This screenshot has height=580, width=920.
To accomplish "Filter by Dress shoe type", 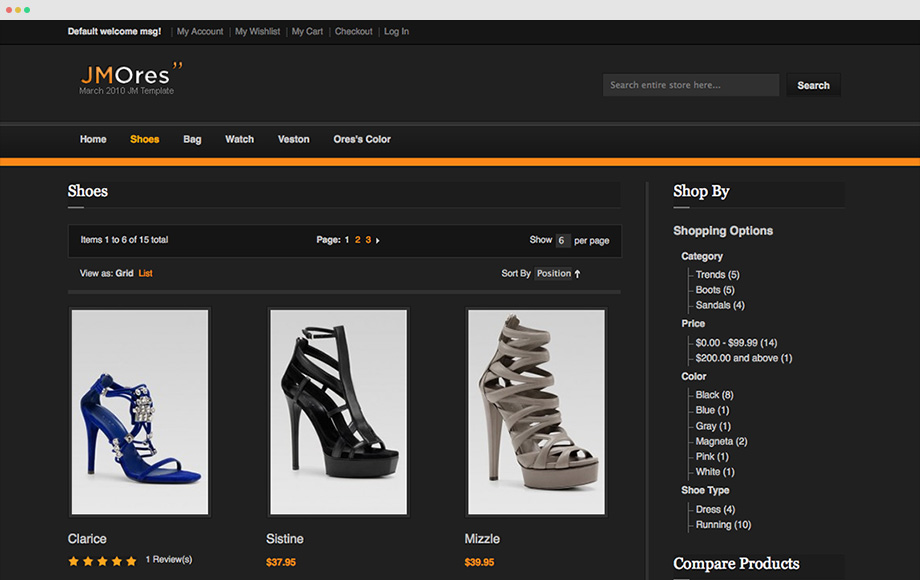I will 715,510.
